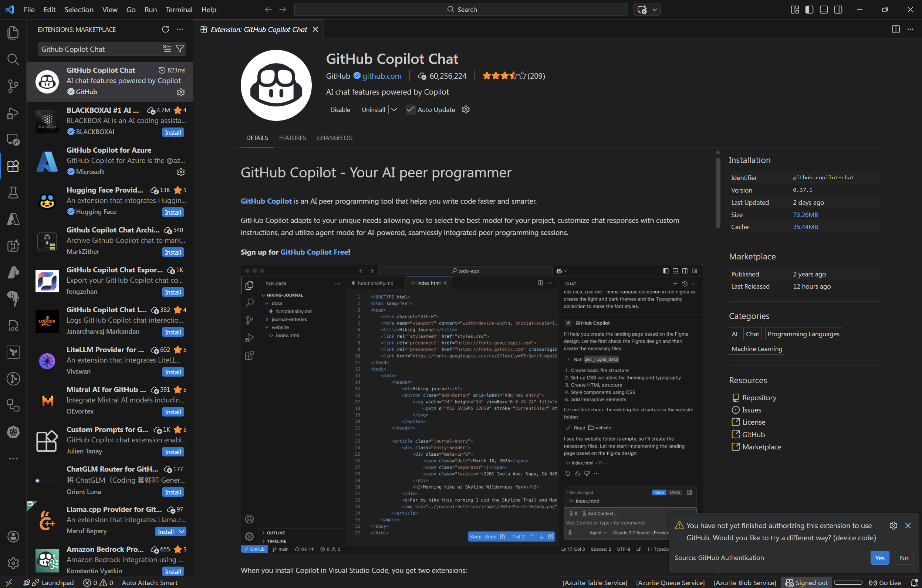Install the BLACKBOXAI extension

(x=173, y=132)
